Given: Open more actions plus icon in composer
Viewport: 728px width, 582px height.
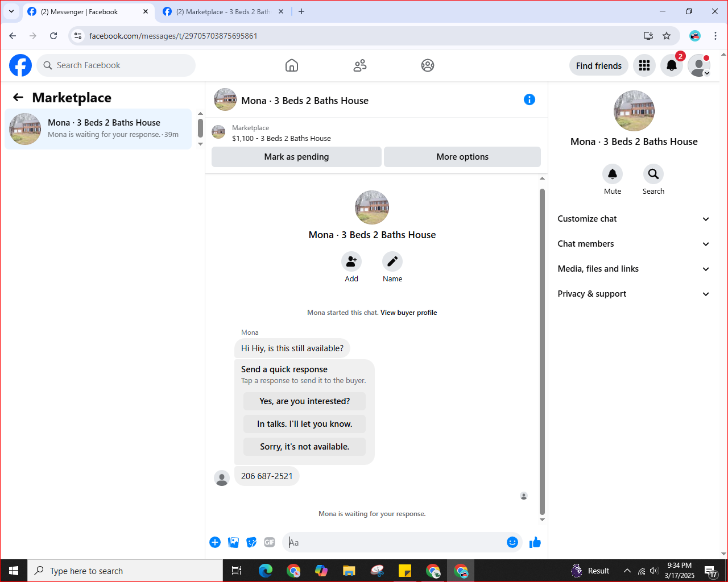Looking at the screenshot, I should 215,542.
